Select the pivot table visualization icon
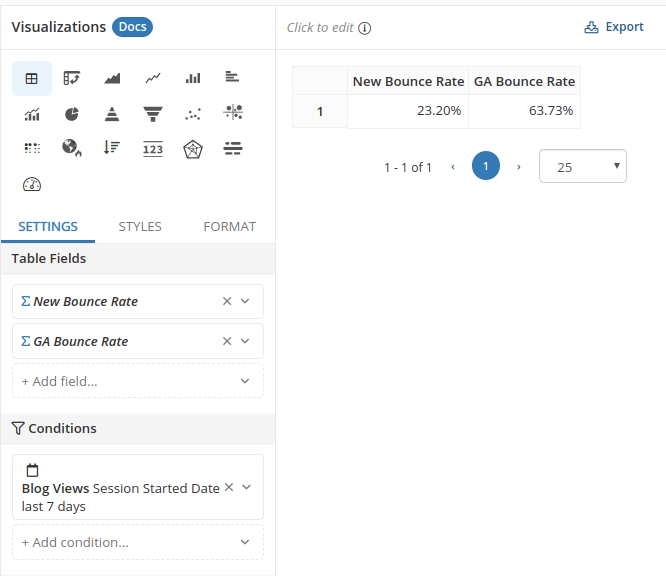The image size is (666, 576). click(72, 78)
